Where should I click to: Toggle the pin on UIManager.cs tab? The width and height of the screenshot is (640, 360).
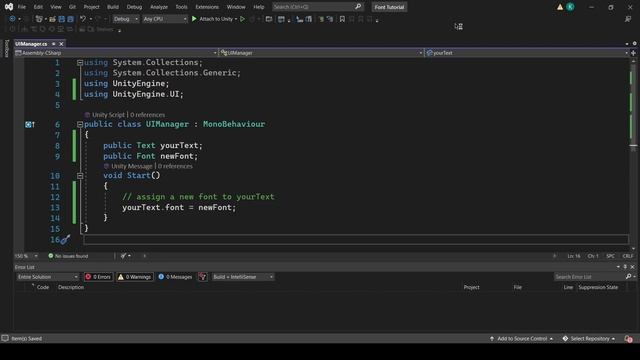[53, 44]
